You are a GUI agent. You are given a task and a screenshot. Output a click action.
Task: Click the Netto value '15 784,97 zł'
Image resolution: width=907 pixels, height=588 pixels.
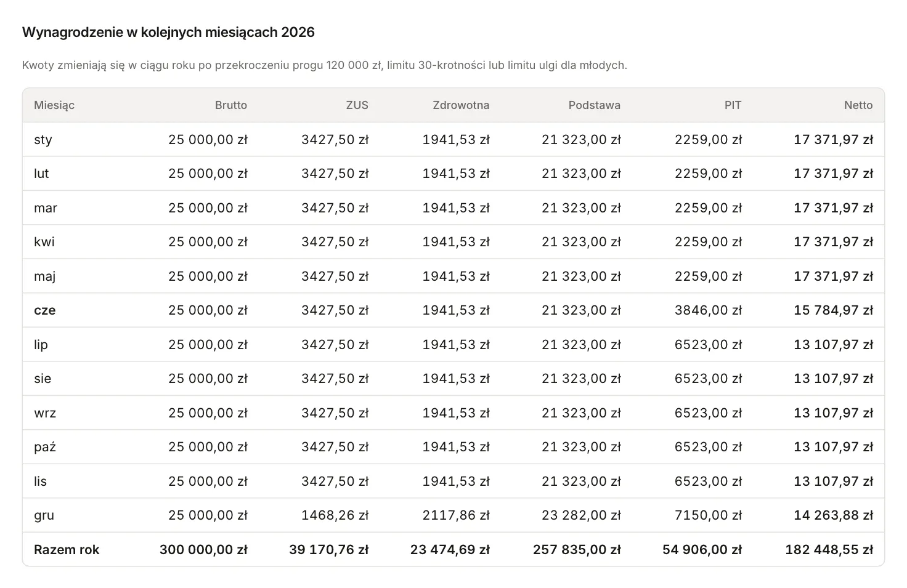(834, 310)
